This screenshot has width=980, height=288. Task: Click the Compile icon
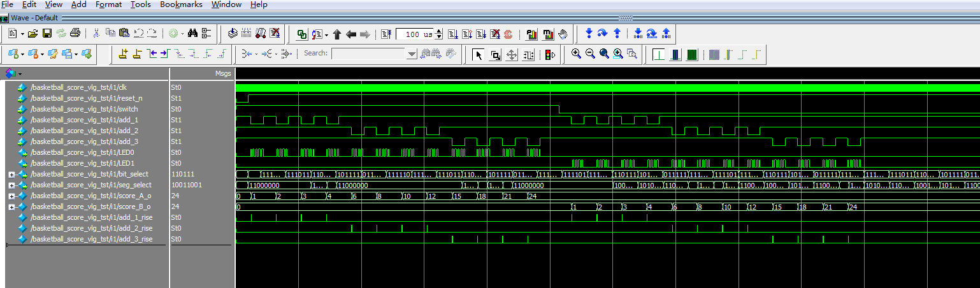(x=233, y=34)
